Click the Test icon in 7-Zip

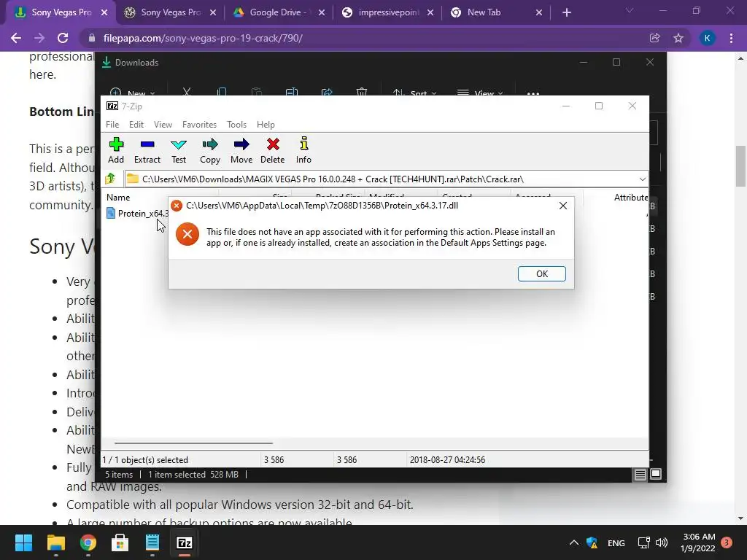pyautogui.click(x=179, y=150)
